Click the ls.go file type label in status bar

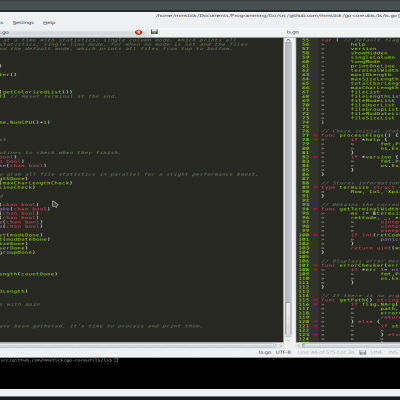265,352
